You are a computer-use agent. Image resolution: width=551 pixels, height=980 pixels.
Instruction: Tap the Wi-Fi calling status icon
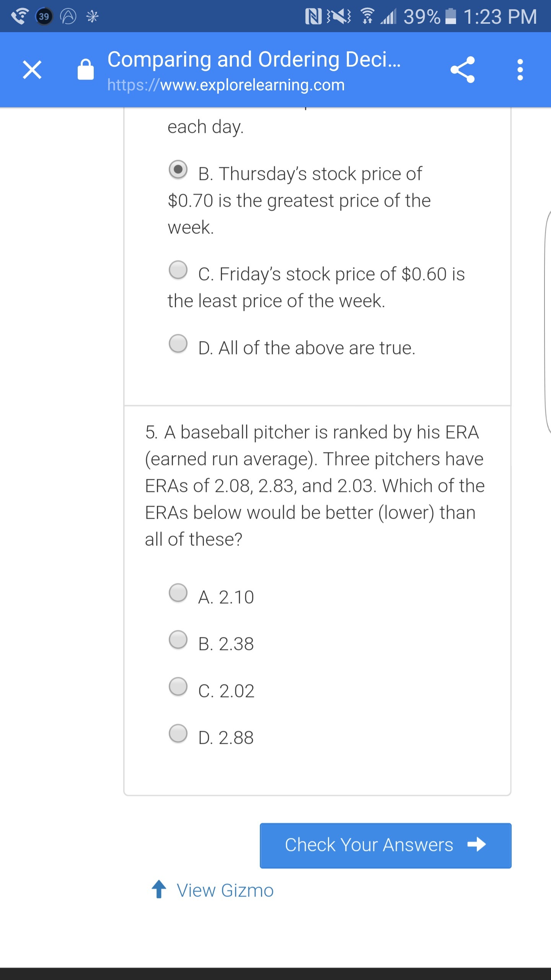click(20, 16)
